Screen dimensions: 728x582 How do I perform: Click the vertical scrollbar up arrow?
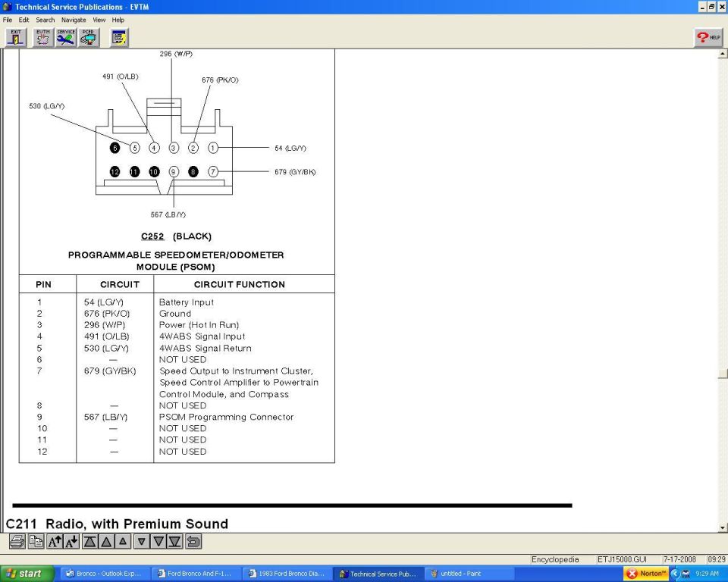723,54
